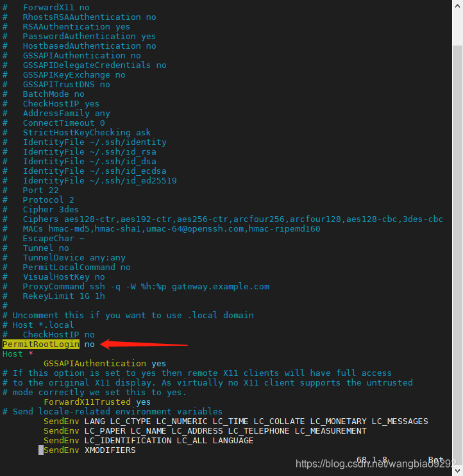Click 'SendEnv LANG LC_CTYPE' line
The image size is (463, 476).
[x=236, y=421]
